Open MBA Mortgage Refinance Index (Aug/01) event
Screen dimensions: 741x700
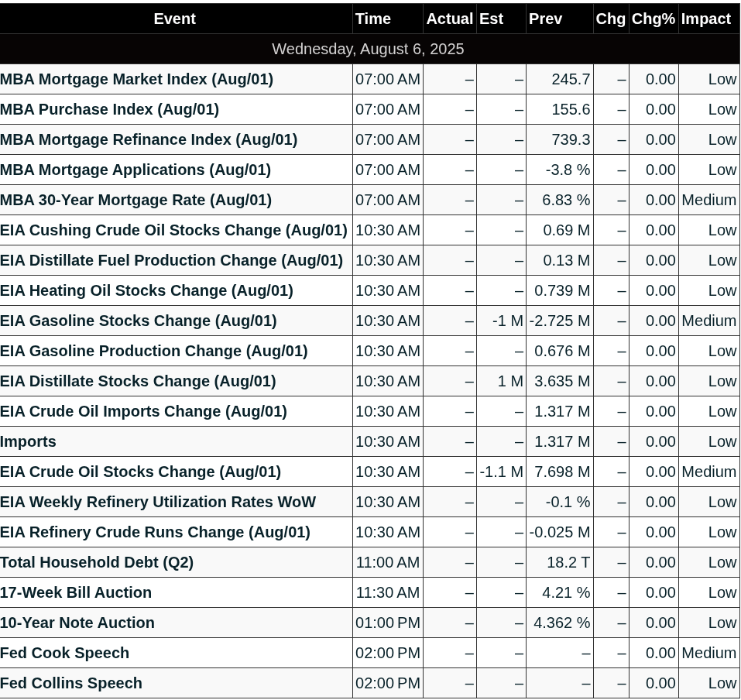[x=149, y=139]
